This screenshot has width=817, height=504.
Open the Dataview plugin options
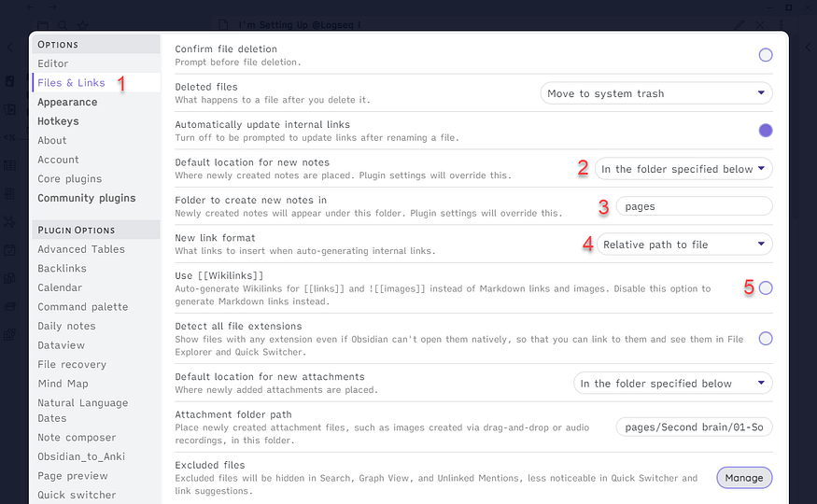61,345
